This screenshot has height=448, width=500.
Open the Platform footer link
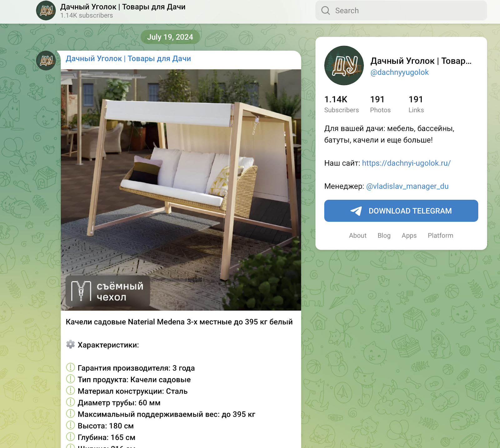click(x=440, y=235)
